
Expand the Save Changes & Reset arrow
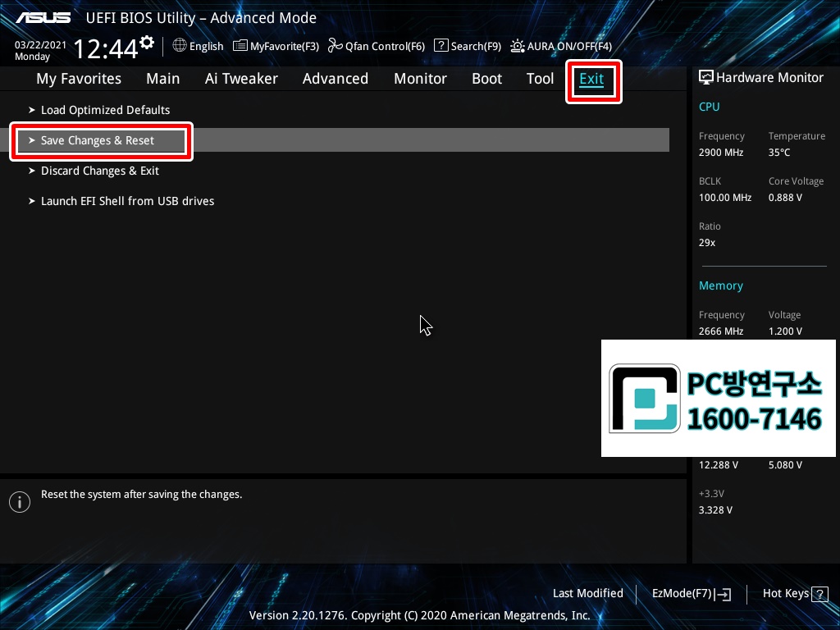[32, 140]
